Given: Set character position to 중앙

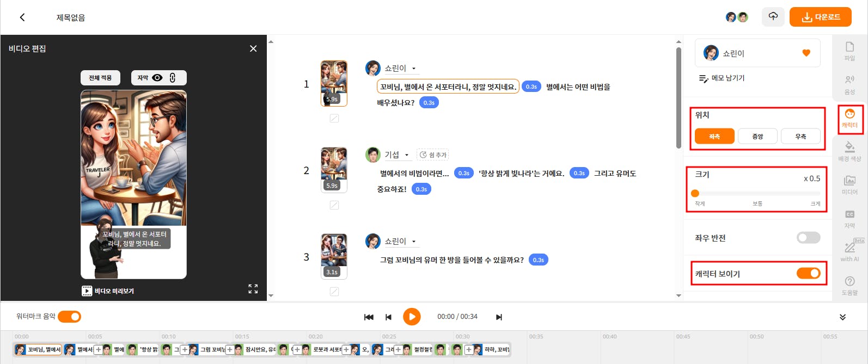Looking at the screenshot, I should click(757, 136).
